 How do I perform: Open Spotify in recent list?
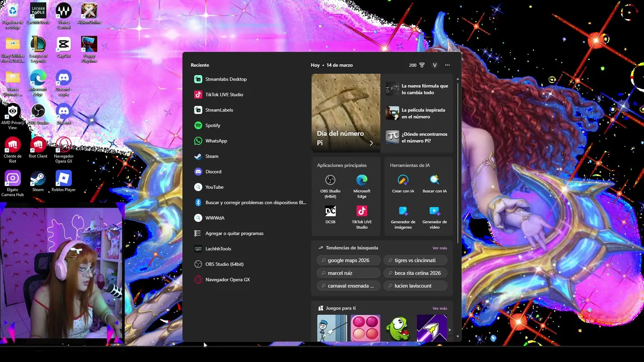click(249, 125)
